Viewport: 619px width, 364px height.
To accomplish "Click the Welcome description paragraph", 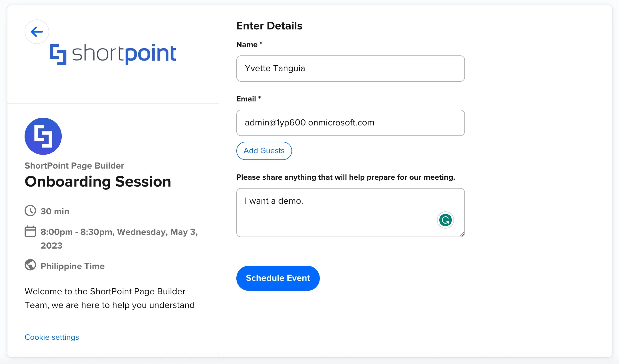I will click(x=109, y=298).
